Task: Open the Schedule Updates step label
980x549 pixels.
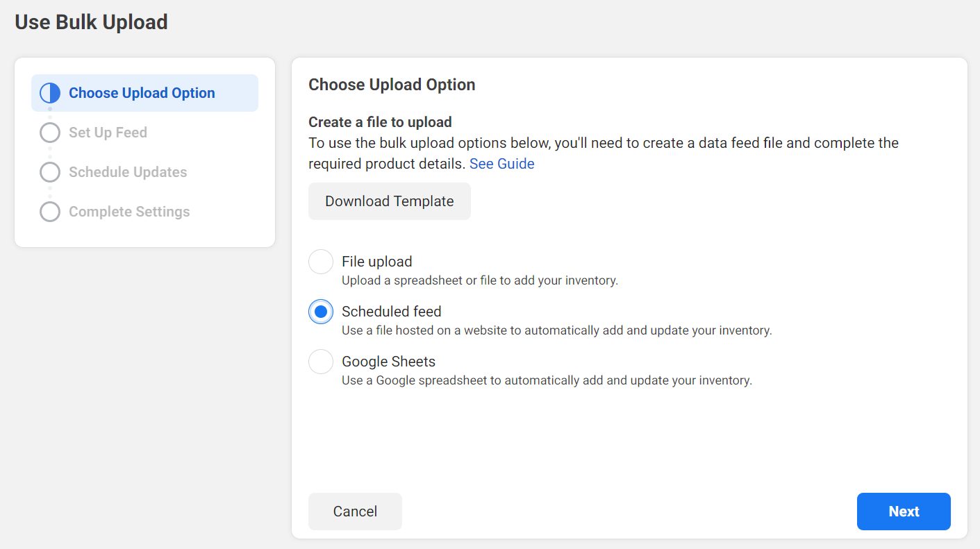Action: [x=128, y=172]
